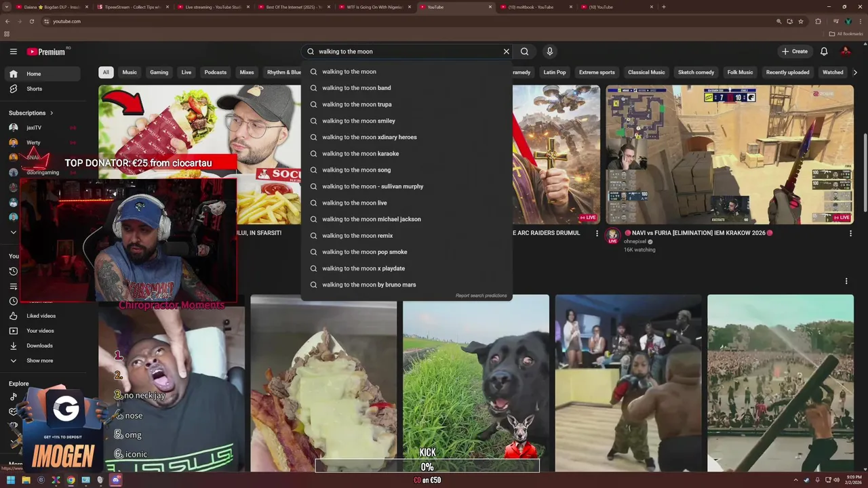Submit search with the magnifier button
The height and width of the screenshot is (488, 868).
click(524, 52)
